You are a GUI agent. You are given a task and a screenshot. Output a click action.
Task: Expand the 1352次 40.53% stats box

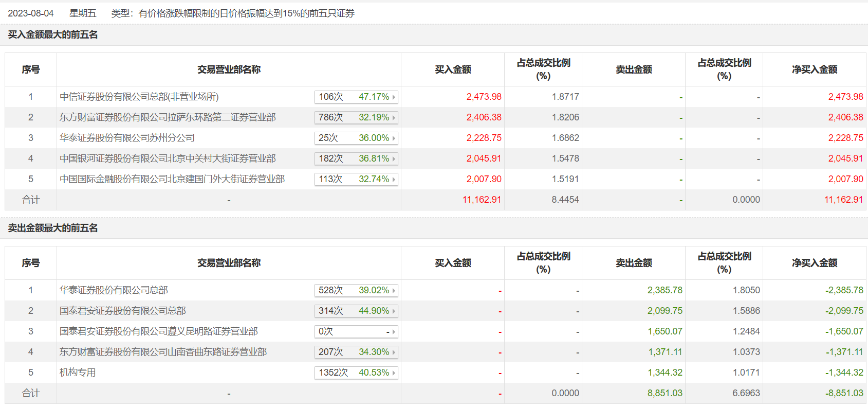(x=356, y=373)
